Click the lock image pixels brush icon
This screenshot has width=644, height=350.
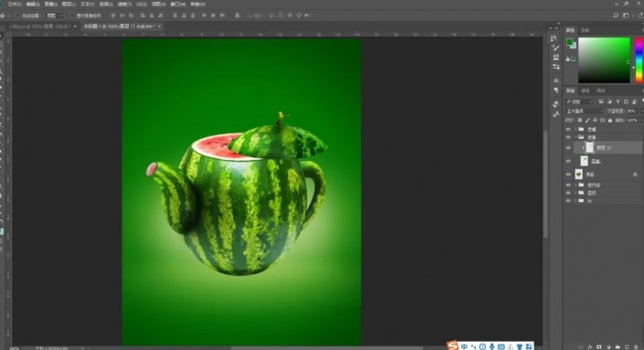point(587,120)
